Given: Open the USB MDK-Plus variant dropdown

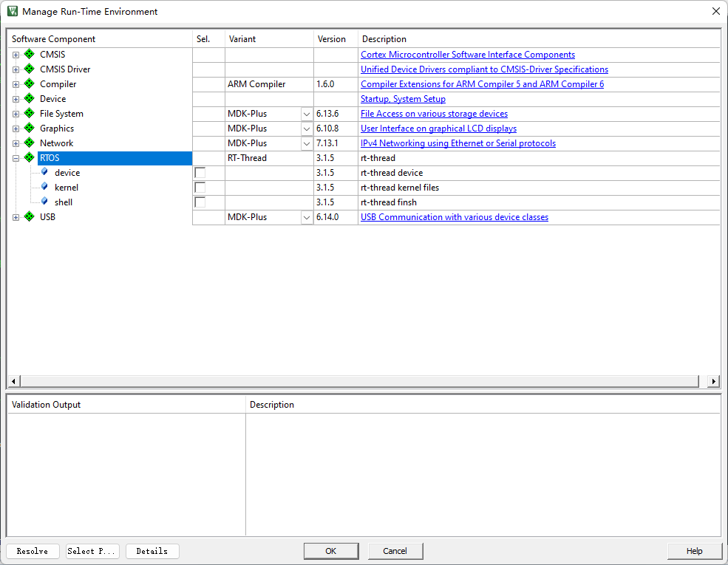Looking at the screenshot, I should (x=307, y=217).
